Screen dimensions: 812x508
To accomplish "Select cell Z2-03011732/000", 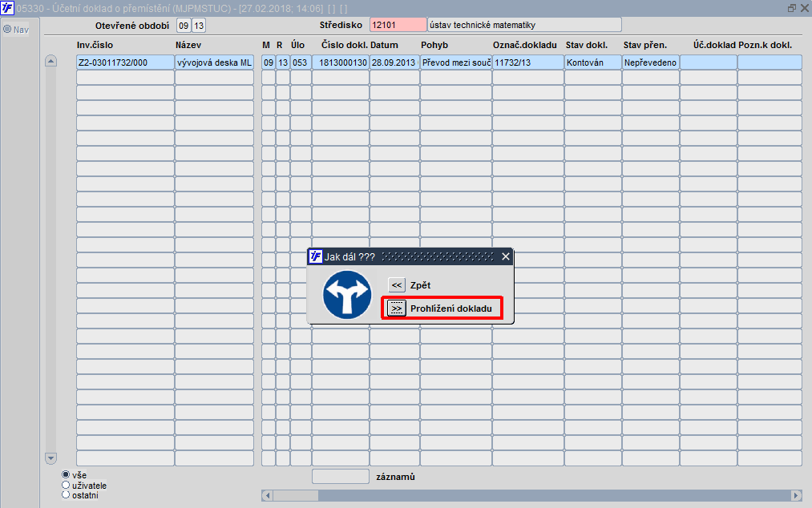I will (125, 62).
